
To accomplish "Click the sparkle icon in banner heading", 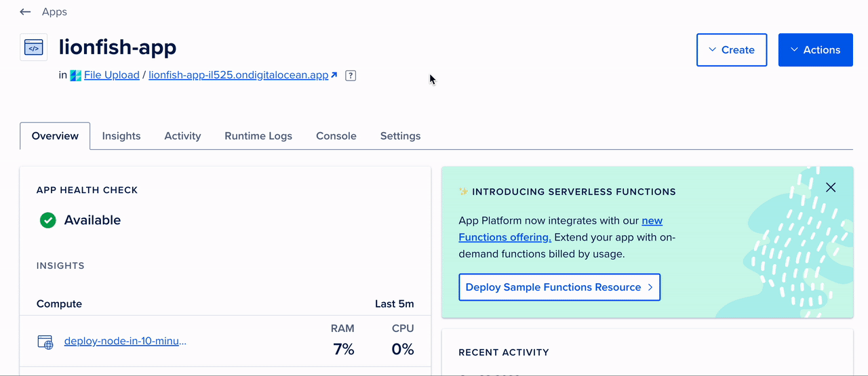I will click(464, 192).
